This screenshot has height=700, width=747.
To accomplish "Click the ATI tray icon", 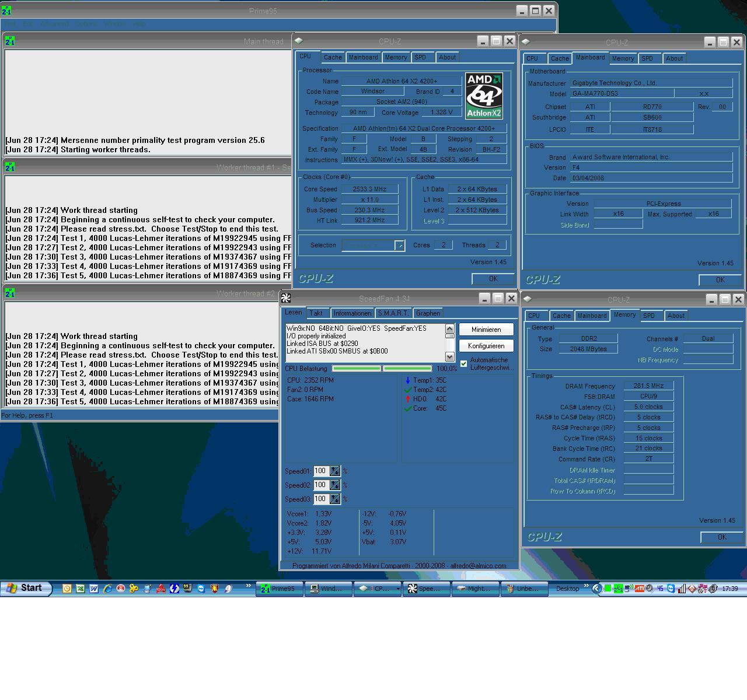I will pos(639,589).
